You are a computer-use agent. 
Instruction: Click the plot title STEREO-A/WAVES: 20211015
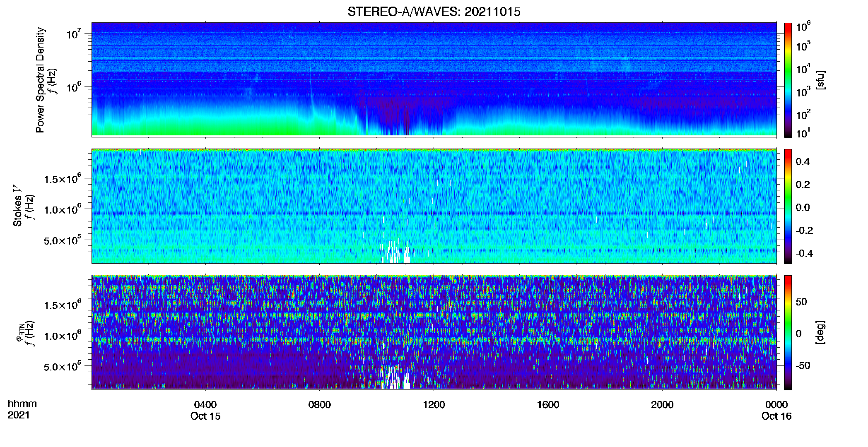pyautogui.click(x=434, y=12)
